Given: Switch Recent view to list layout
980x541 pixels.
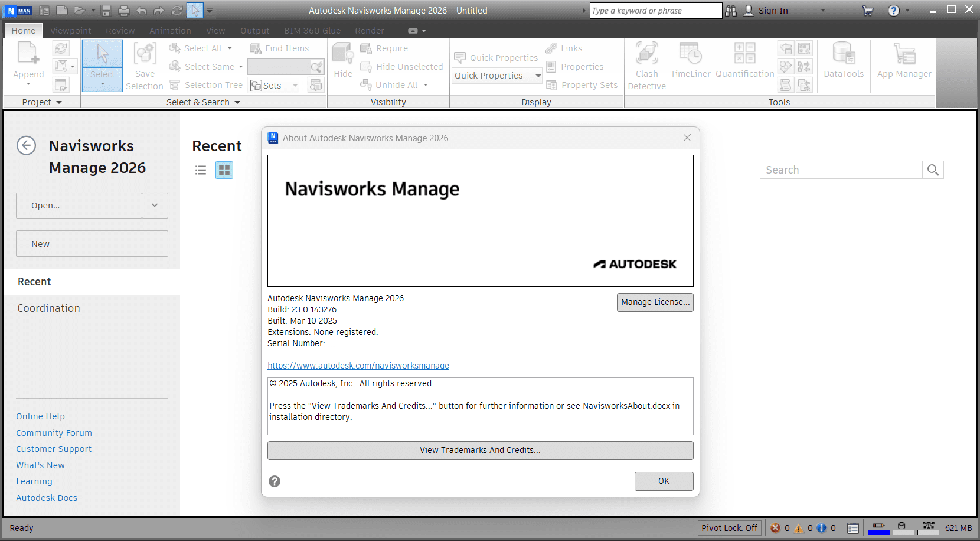Looking at the screenshot, I should (201, 170).
